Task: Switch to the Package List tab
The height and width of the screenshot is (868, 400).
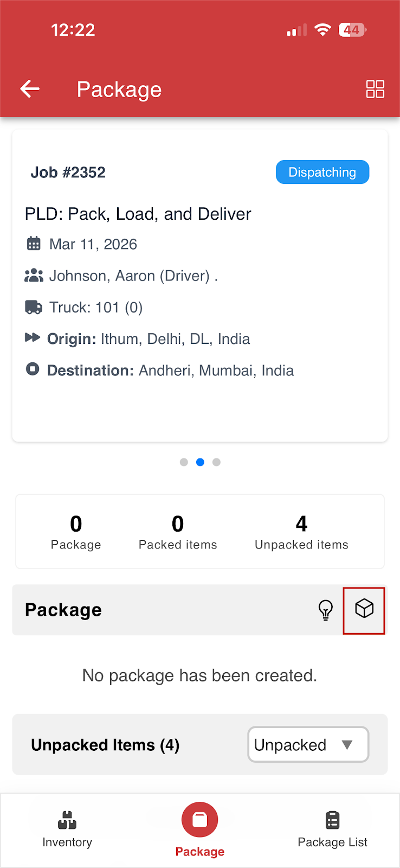Action: point(332,830)
